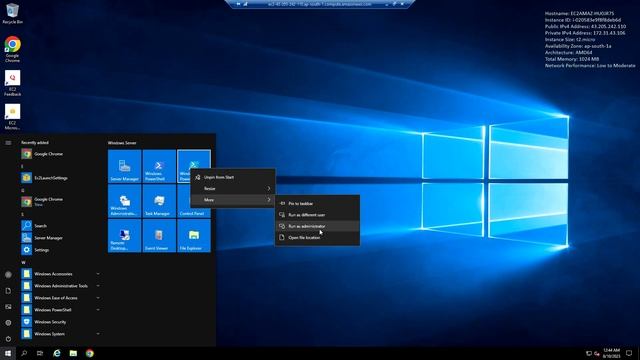Choose Unpin from Start
Screen dimensions: 640x360
click(x=233, y=177)
